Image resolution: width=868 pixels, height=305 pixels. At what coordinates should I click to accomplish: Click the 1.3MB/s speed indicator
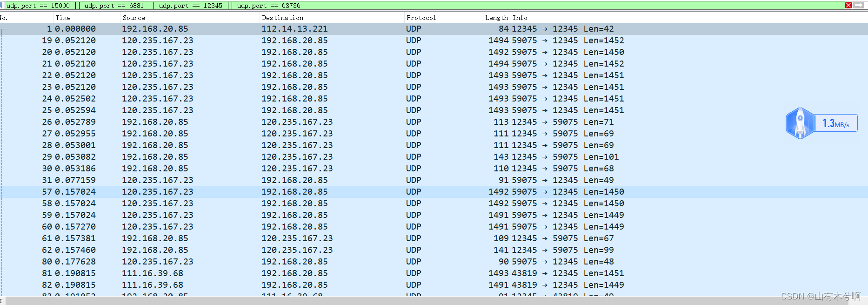[x=836, y=123]
